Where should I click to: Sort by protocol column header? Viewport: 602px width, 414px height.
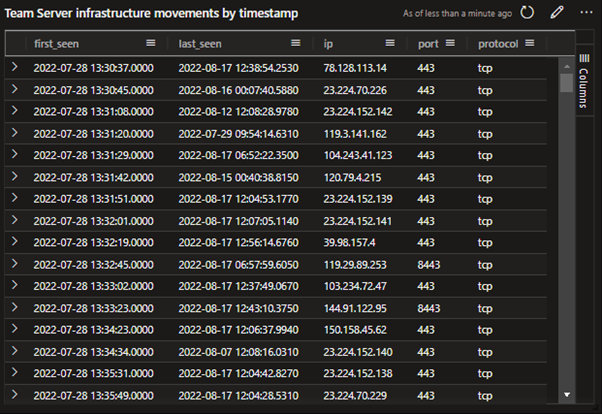(x=498, y=44)
